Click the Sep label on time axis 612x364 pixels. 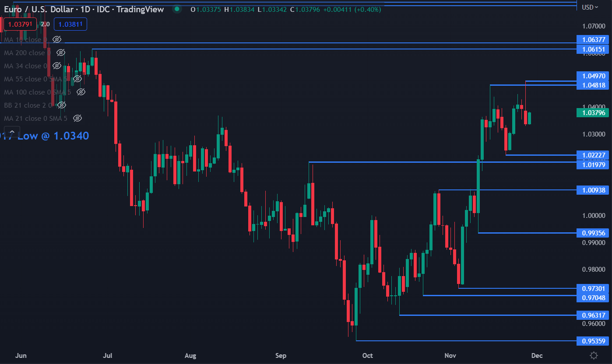[x=281, y=355]
